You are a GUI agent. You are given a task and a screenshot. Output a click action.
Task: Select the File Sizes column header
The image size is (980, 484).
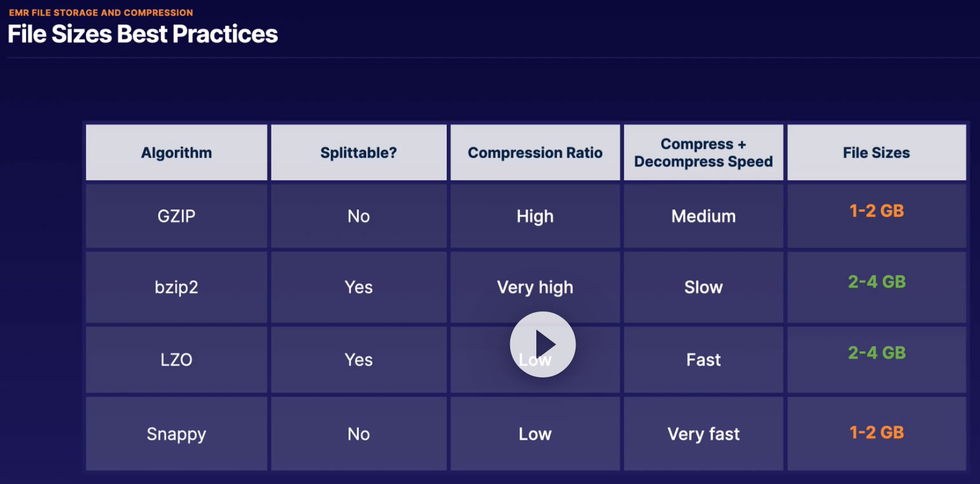tap(876, 153)
